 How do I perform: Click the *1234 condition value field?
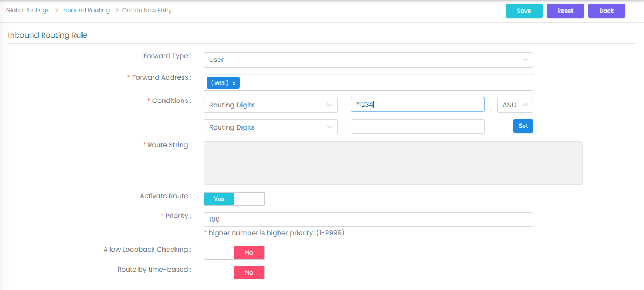pyautogui.click(x=418, y=105)
